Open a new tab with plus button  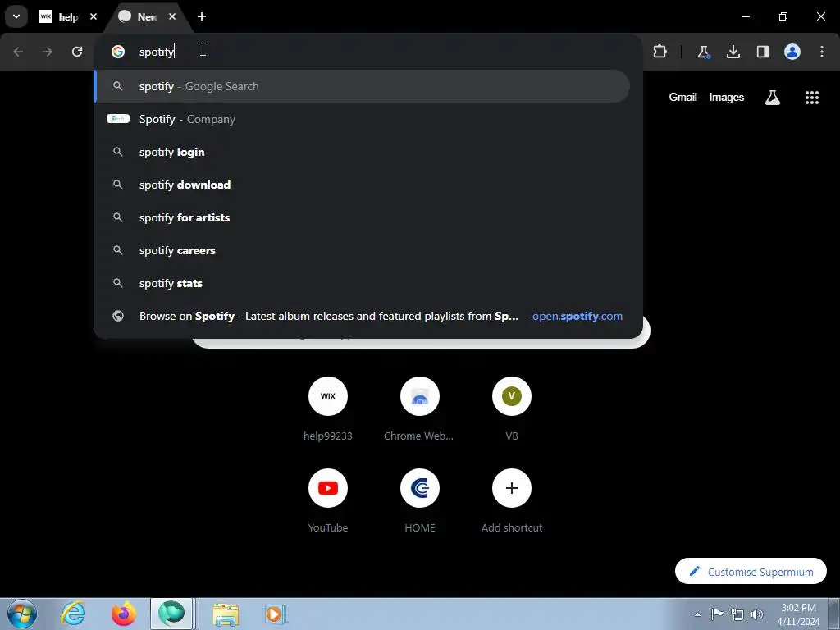point(202,16)
